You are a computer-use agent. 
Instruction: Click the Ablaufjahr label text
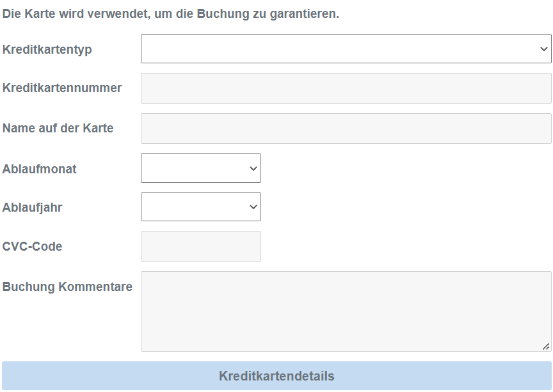coord(33,208)
